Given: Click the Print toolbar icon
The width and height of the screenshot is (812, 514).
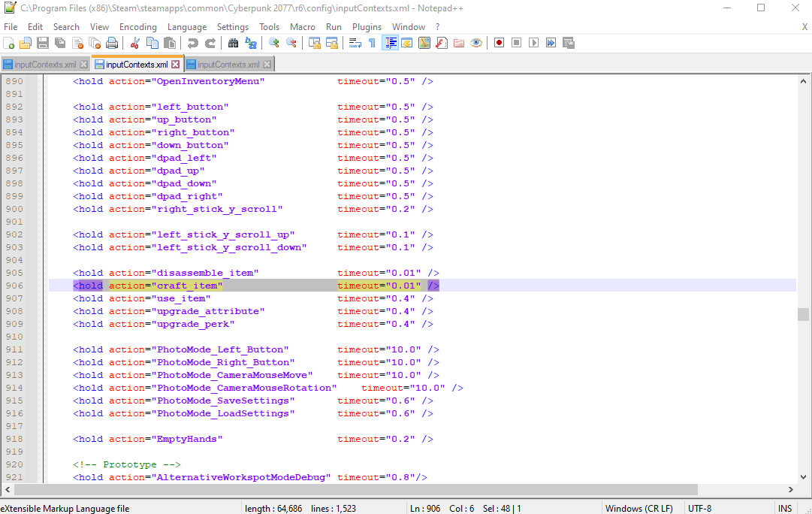Looking at the screenshot, I should [112, 43].
